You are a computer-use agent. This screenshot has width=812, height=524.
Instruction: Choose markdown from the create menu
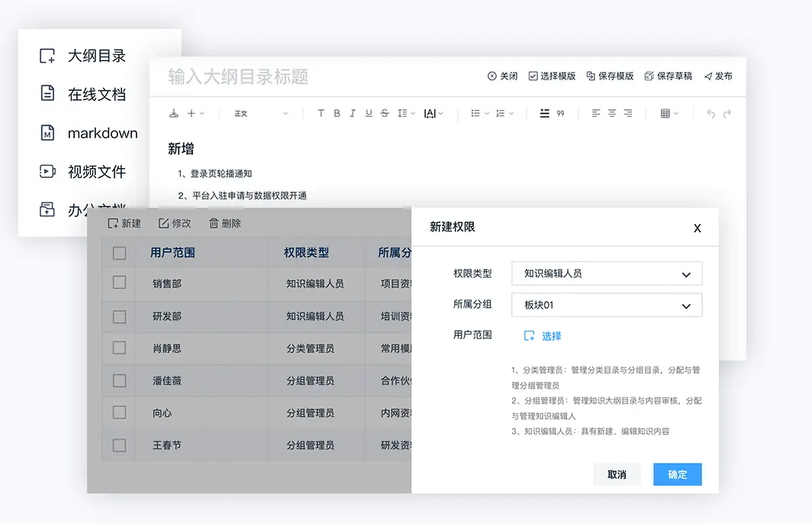[x=102, y=133]
